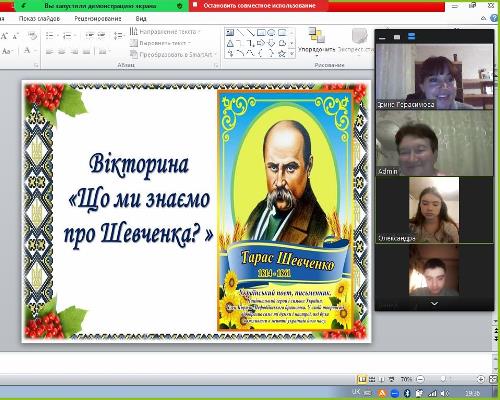Screen dimensions: 500x400
Task: Select Ірина Герасимова's video tile
Action: [434, 76]
